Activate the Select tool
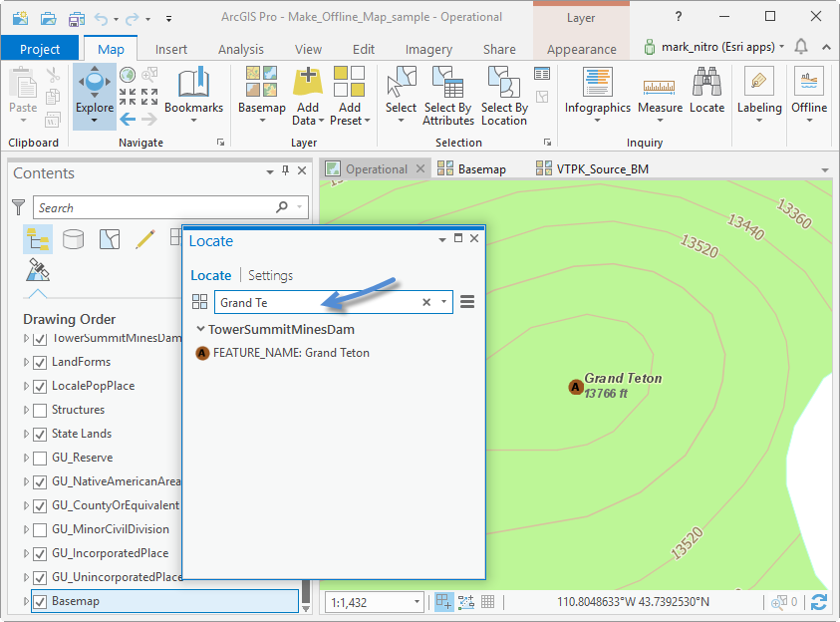 (x=401, y=96)
